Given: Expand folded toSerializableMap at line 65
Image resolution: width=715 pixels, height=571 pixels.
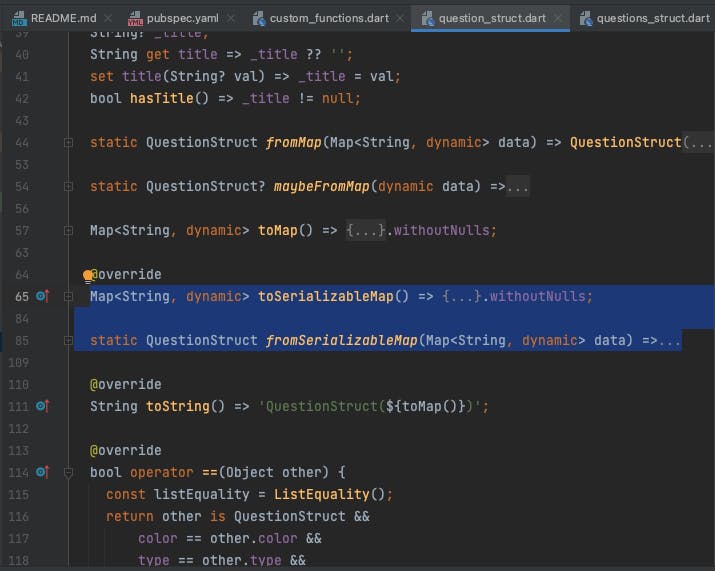Looking at the screenshot, I should pyautogui.click(x=68, y=296).
